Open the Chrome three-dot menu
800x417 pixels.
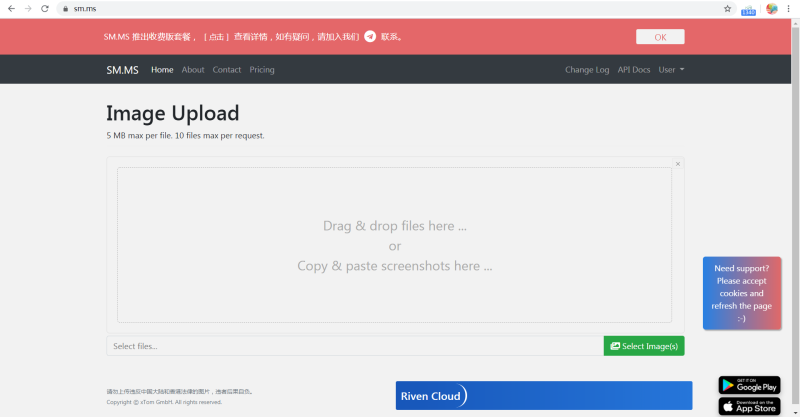click(x=788, y=9)
